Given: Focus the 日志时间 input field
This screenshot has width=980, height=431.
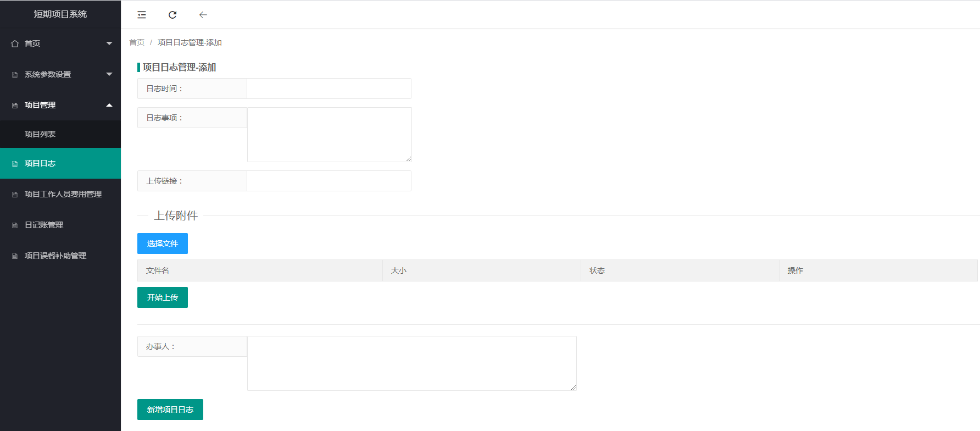Looking at the screenshot, I should [x=329, y=89].
